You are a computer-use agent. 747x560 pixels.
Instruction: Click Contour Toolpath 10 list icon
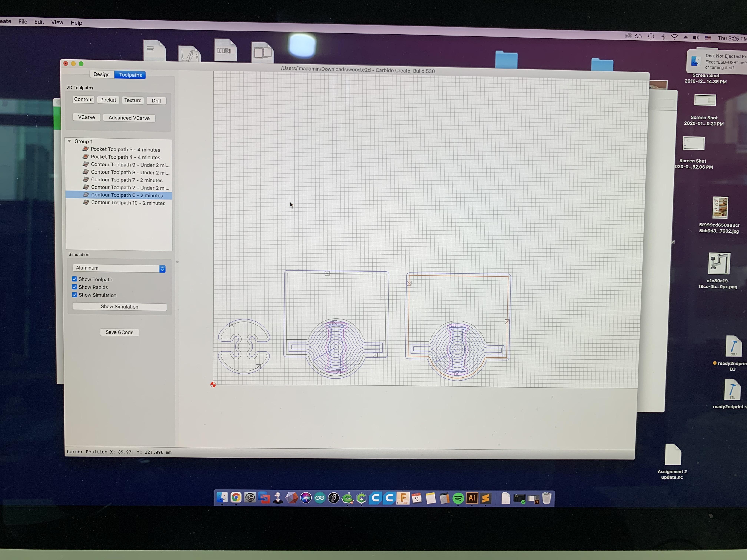86,202
